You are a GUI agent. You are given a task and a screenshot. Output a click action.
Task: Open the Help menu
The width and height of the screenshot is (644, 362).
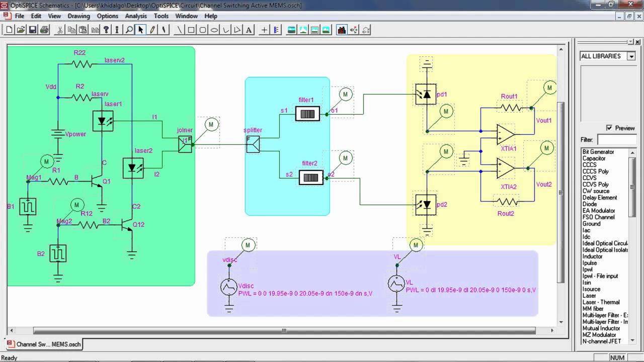pyautogui.click(x=211, y=16)
